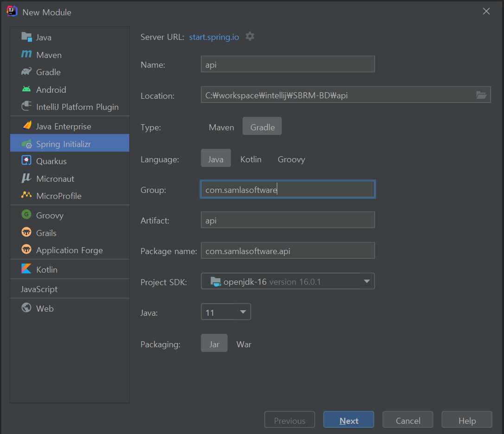Focus the Group input field
The width and height of the screenshot is (504, 434).
point(287,189)
